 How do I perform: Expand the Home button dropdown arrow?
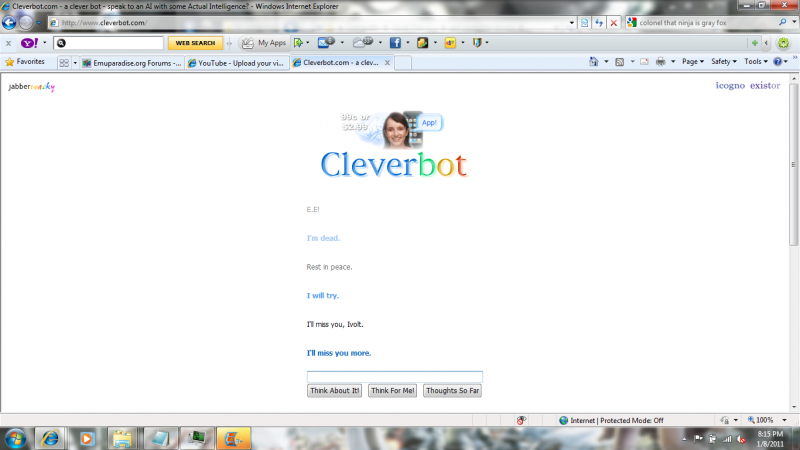(x=606, y=62)
